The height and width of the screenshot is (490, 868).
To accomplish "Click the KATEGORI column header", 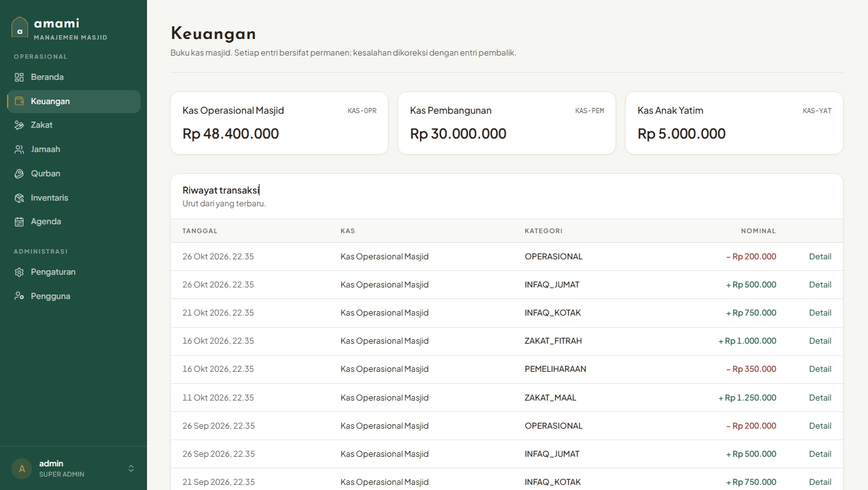I will click(x=543, y=231).
